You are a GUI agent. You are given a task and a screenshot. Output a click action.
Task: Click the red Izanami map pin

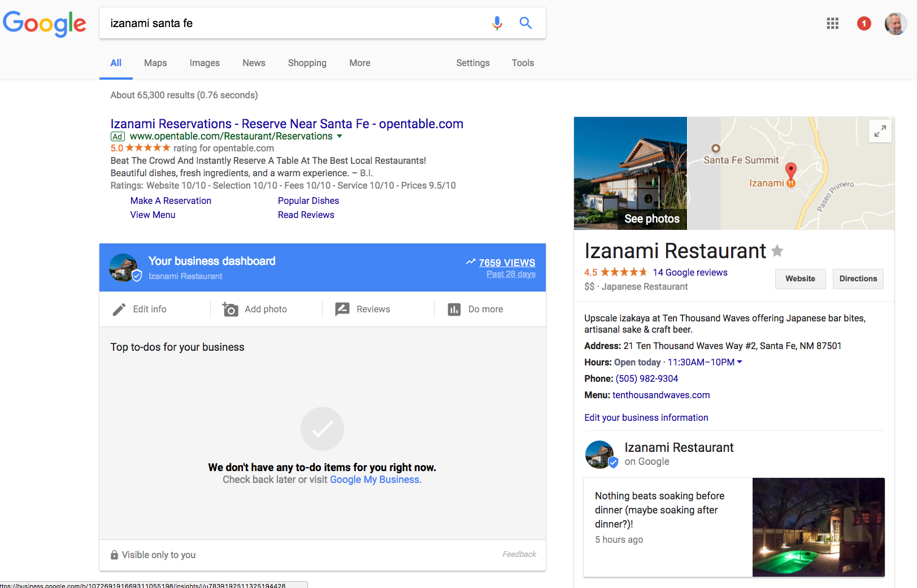(x=791, y=171)
